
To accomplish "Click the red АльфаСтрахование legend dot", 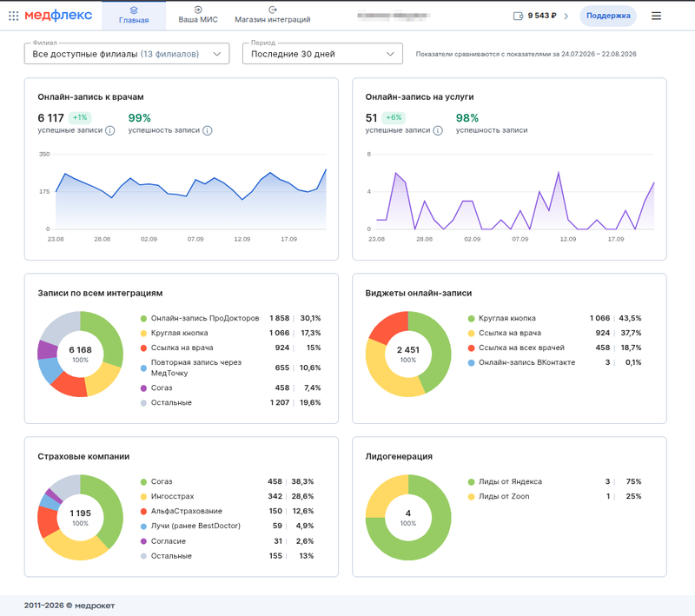I will [x=143, y=512].
